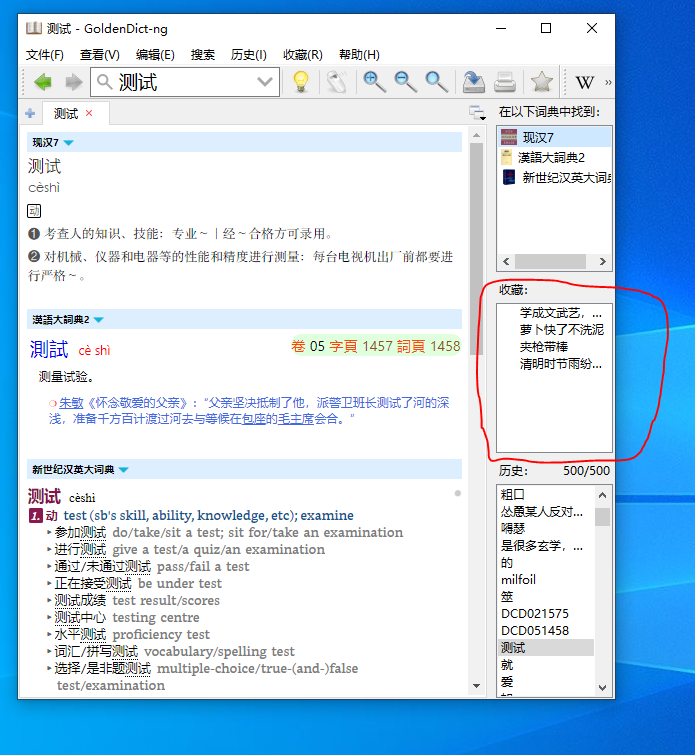The width and height of the screenshot is (695, 755).
Task: Follow the 包座 link
Action: (253, 419)
